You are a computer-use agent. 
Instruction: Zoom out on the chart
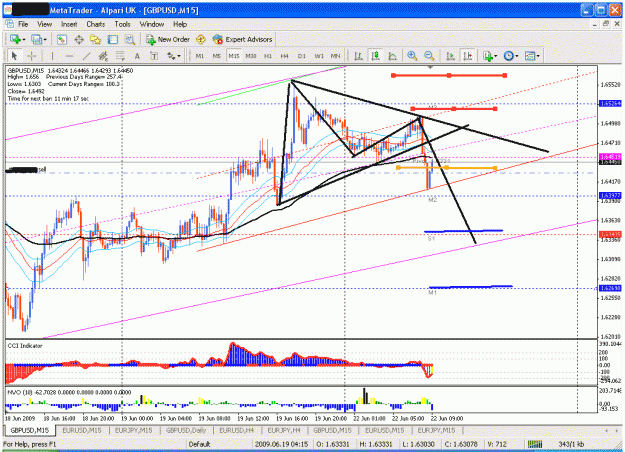point(429,56)
